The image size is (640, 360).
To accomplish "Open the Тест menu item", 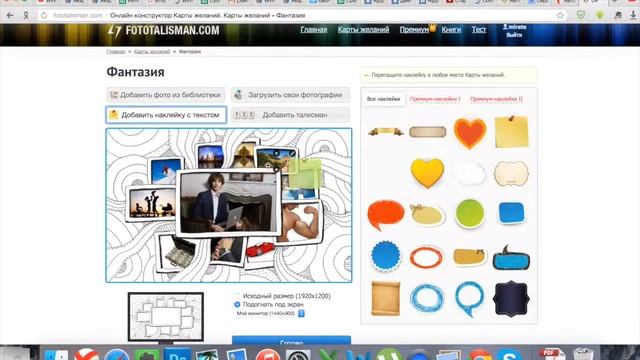I will pyautogui.click(x=479, y=29).
